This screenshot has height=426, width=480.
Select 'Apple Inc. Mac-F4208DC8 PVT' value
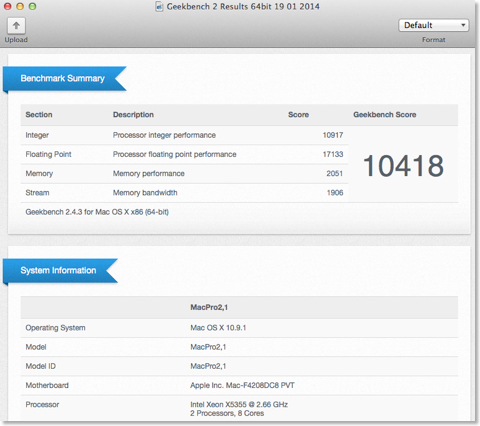tap(242, 385)
